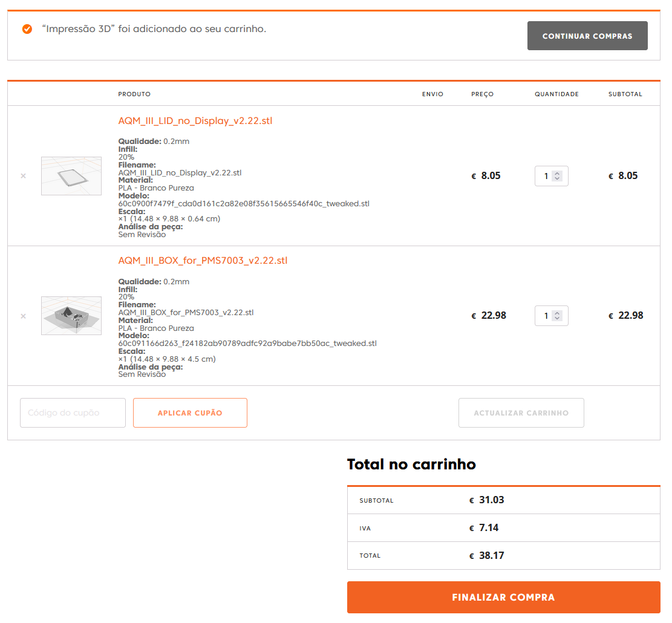The image size is (672, 623).
Task: Decrease quantity of the BOX item
Action: coord(558,319)
